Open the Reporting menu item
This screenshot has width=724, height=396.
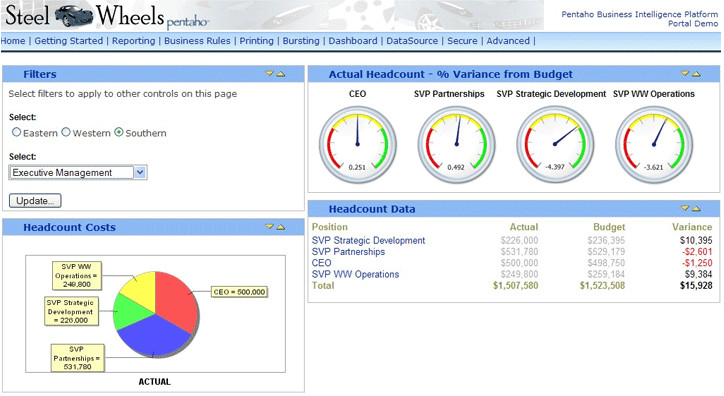pyautogui.click(x=133, y=41)
